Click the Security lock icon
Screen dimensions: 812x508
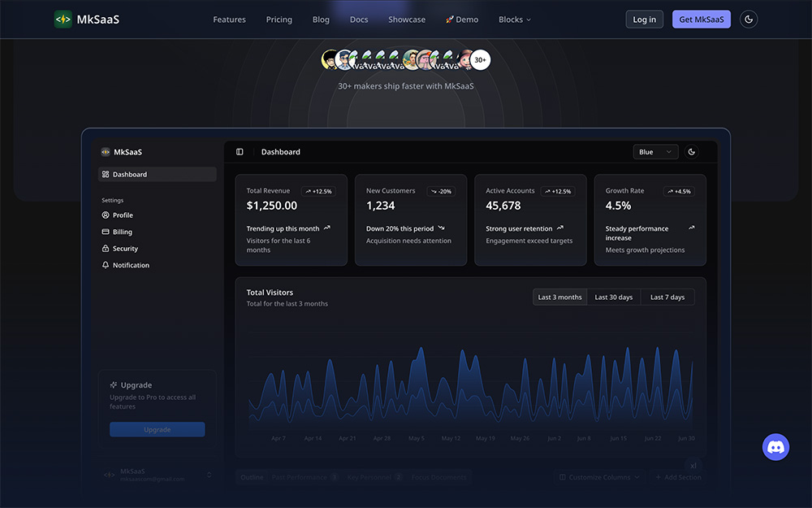coord(106,248)
